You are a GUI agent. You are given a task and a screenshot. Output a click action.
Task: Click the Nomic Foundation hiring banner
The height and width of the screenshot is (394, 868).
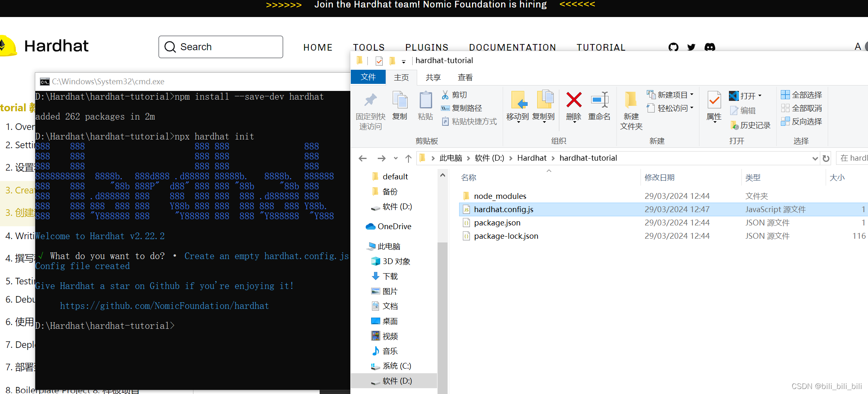(x=430, y=5)
